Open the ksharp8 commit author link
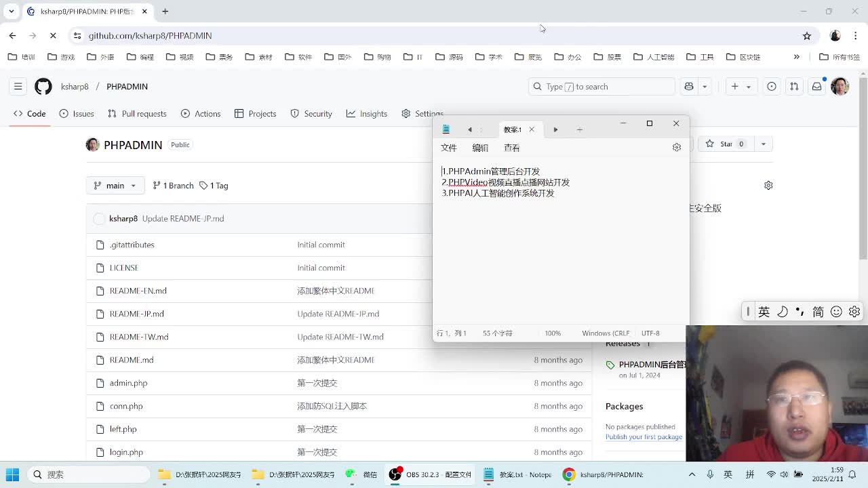Viewport: 868px width, 488px height. point(123,218)
